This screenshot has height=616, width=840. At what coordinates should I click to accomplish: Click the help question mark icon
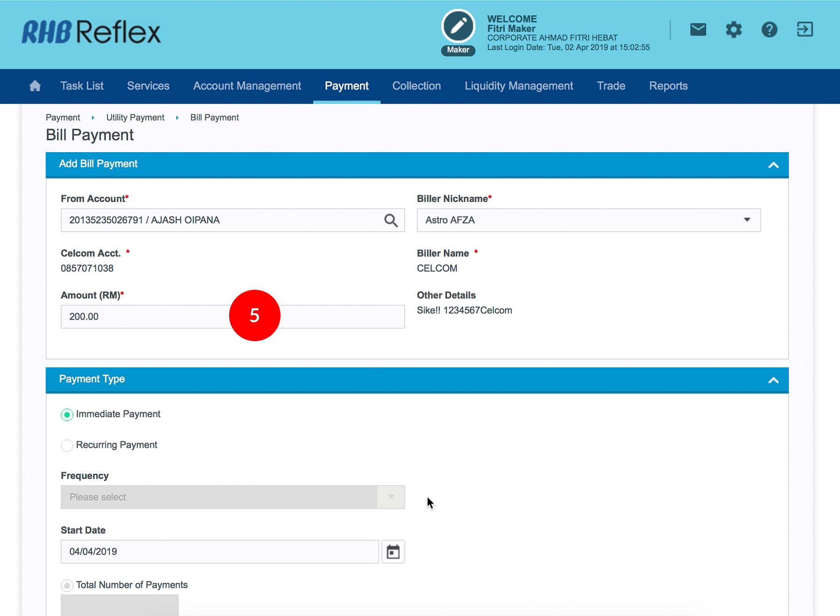(x=769, y=30)
